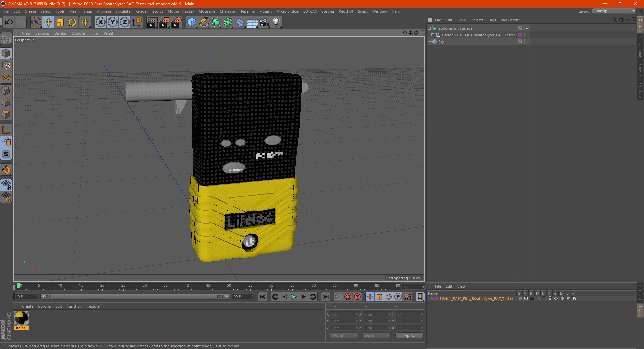Screen dimensions: 644x349
Task: Open the Cameras viewport menu
Action: (42, 33)
